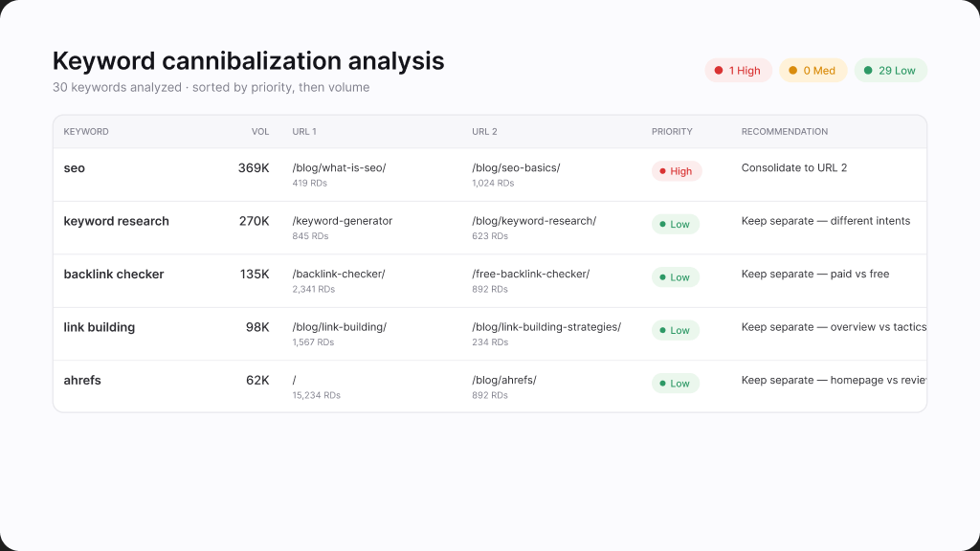The image size is (980, 551).
Task: Click the '0 Med' priority filter badge
Action: pyautogui.click(x=813, y=71)
